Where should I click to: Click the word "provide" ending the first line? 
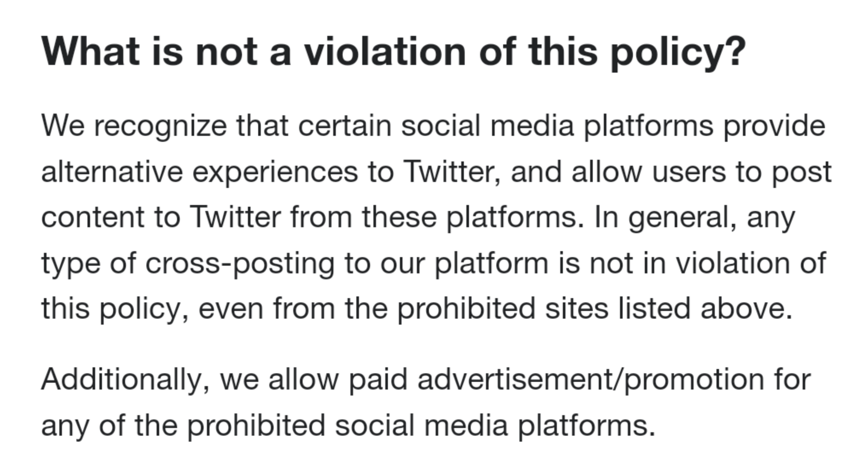pos(774,127)
